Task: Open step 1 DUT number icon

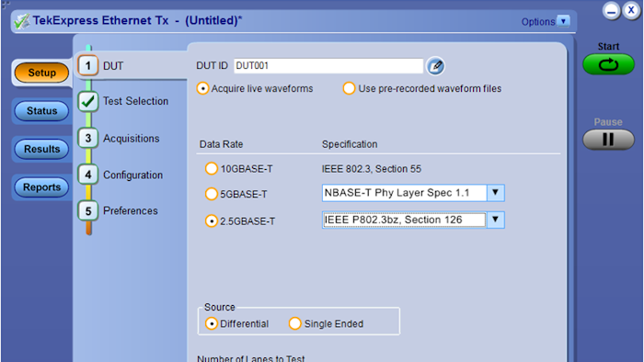Action: point(88,65)
